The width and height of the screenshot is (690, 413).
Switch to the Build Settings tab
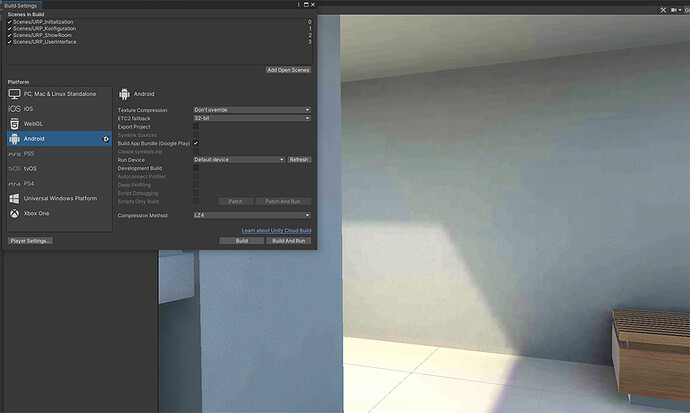click(x=21, y=6)
